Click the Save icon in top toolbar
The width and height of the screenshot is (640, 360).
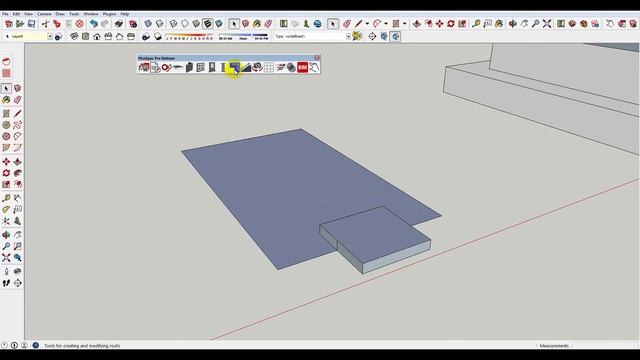[31, 24]
